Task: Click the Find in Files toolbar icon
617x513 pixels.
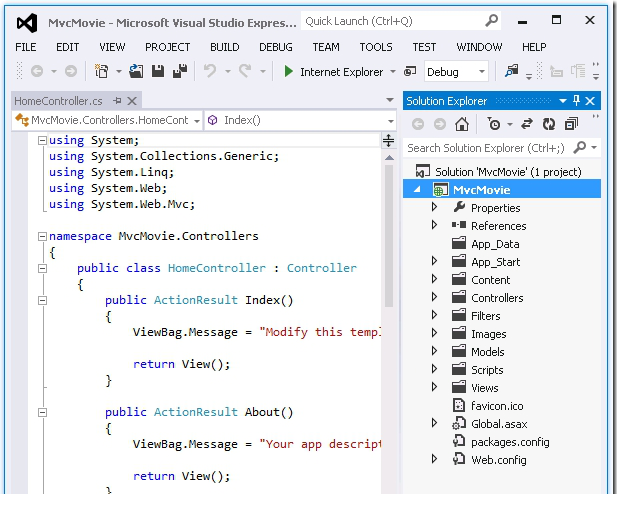Action: (x=512, y=71)
